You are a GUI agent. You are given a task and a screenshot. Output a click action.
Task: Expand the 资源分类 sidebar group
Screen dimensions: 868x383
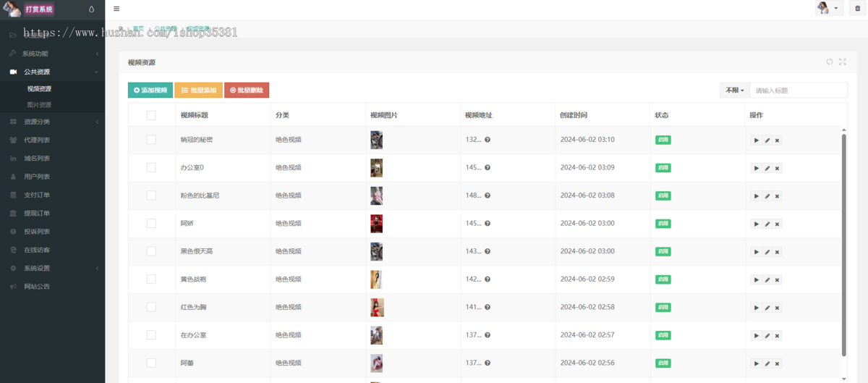pos(52,122)
